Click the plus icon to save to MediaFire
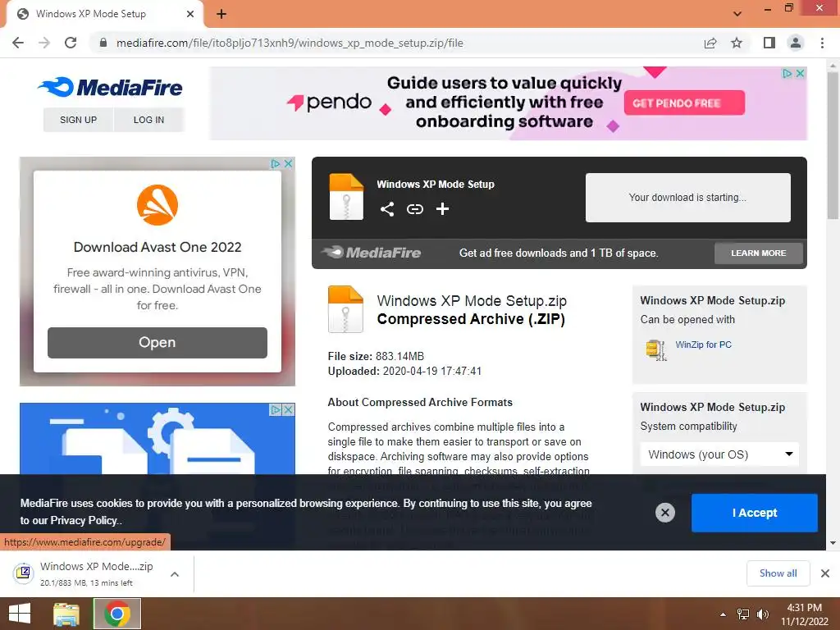 (x=442, y=209)
